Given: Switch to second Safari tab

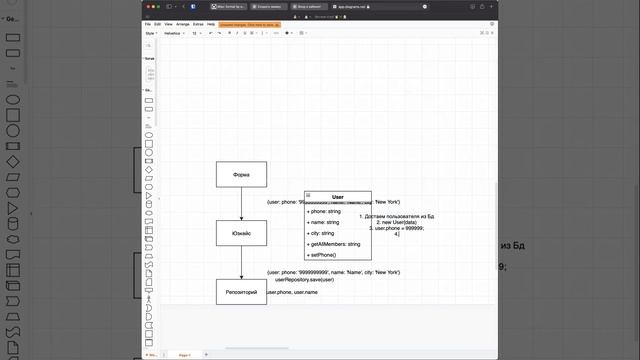Looking at the screenshot, I should tap(269, 7).
